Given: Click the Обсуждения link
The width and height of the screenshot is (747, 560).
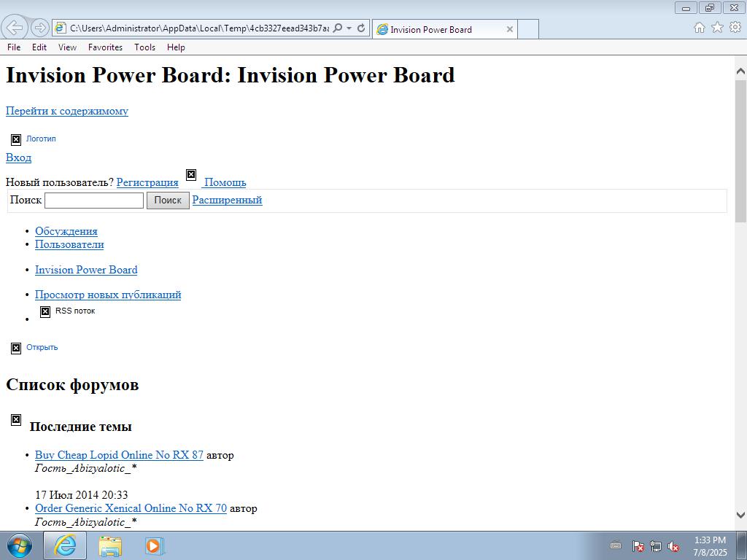Looking at the screenshot, I should pos(66,231).
